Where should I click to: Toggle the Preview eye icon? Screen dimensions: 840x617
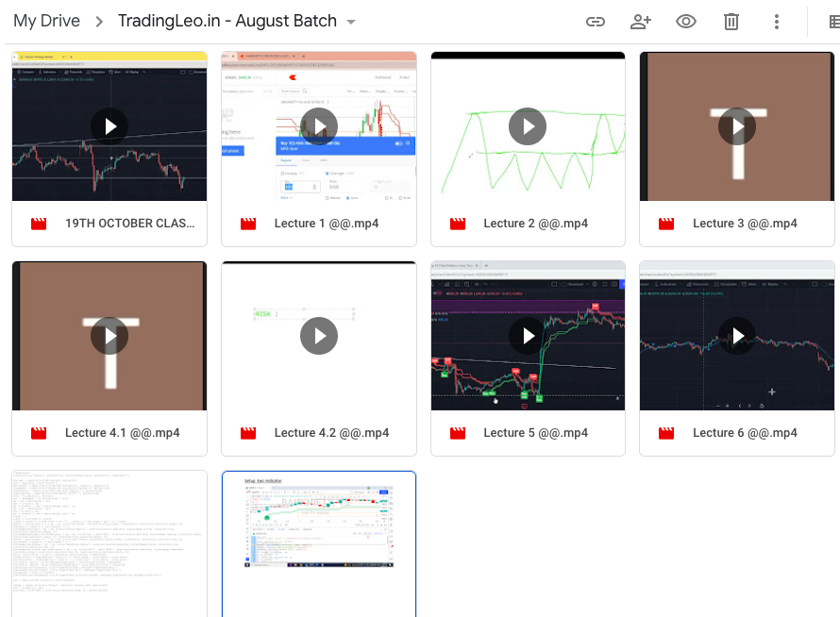point(686,22)
